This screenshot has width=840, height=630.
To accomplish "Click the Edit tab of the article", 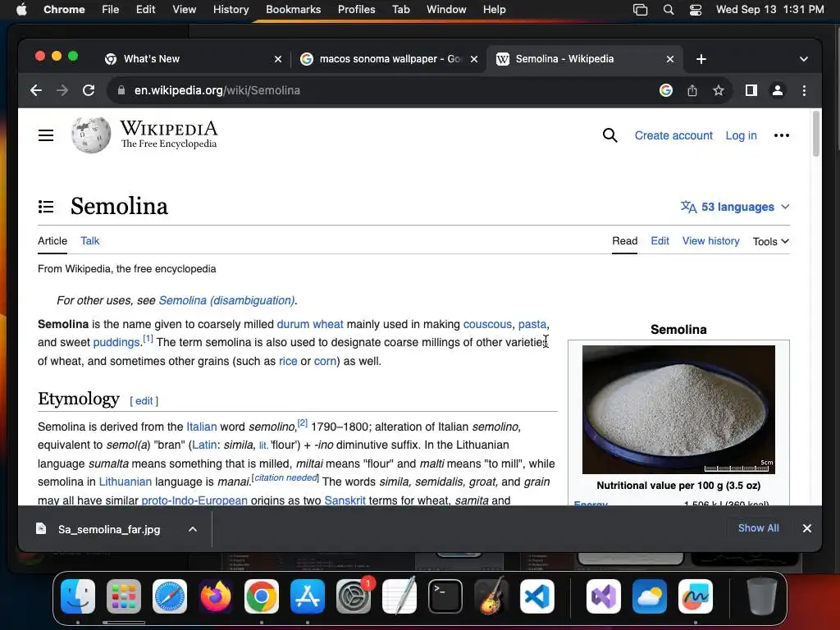I will click(x=660, y=241).
